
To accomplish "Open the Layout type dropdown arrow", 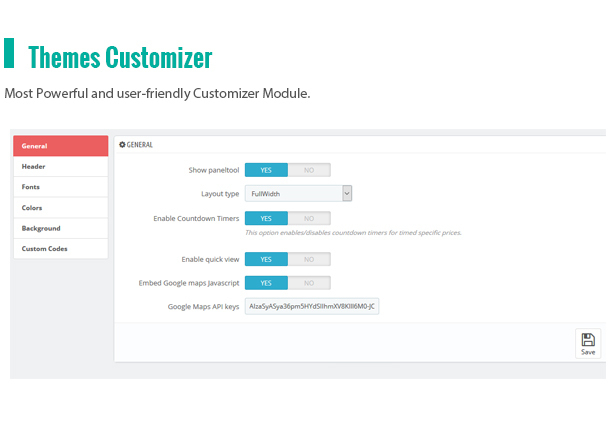I will pyautogui.click(x=347, y=193).
